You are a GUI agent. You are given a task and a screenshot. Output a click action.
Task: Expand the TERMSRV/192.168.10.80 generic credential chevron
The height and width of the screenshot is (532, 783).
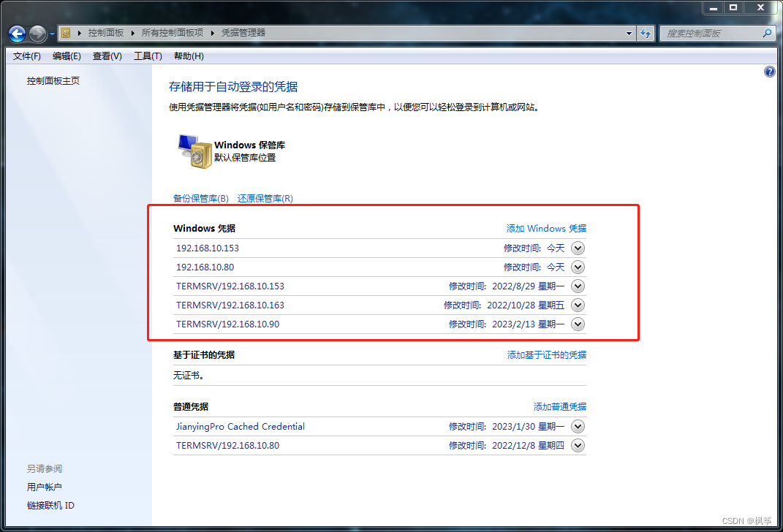tap(578, 445)
